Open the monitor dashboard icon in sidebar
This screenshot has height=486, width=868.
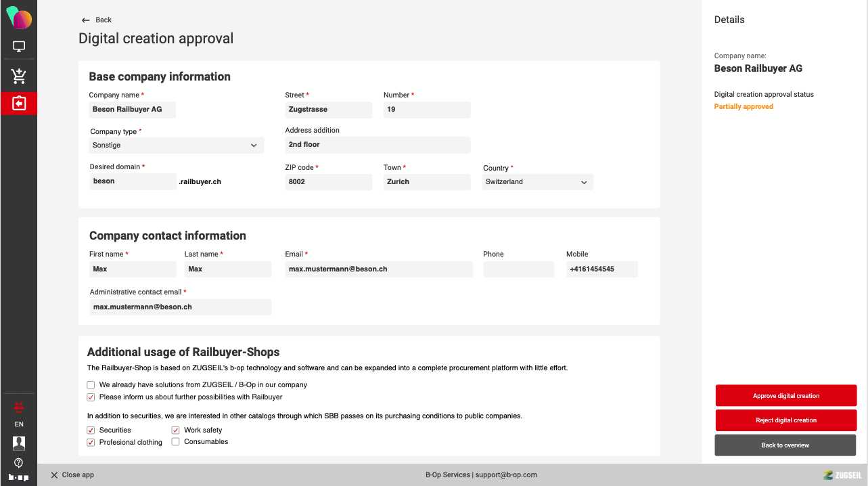click(19, 47)
